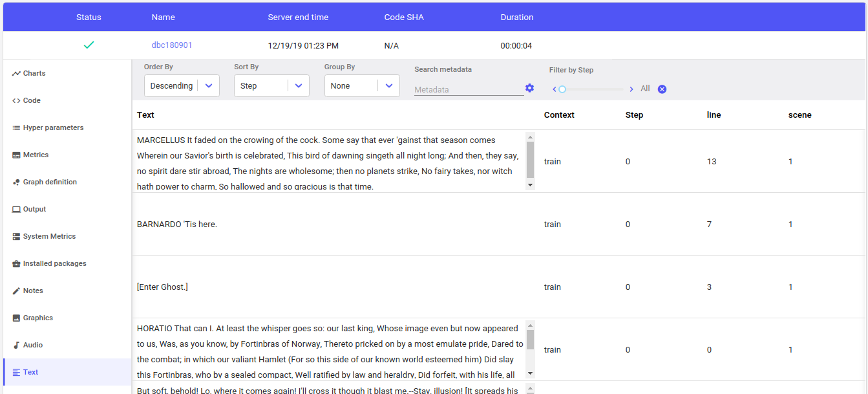Click the line column header

tap(714, 115)
